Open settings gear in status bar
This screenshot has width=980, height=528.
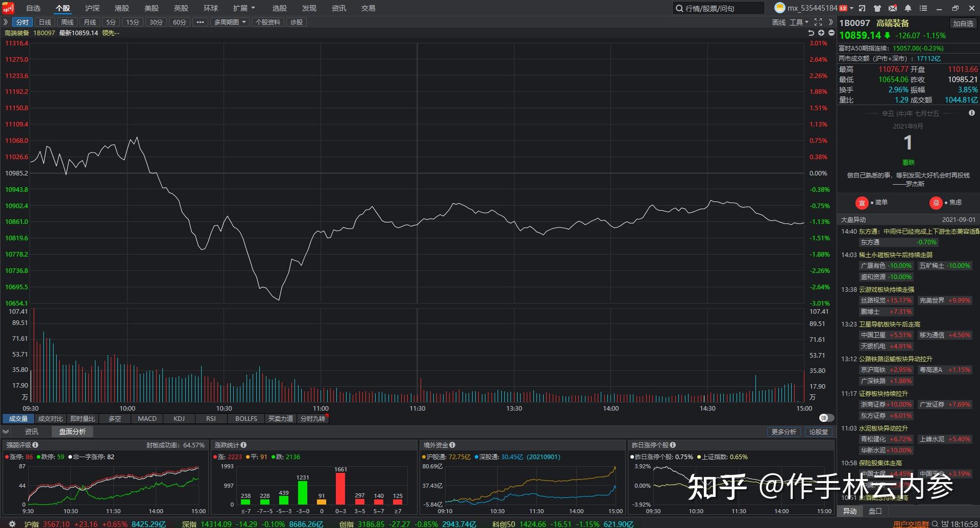[x=12, y=524]
